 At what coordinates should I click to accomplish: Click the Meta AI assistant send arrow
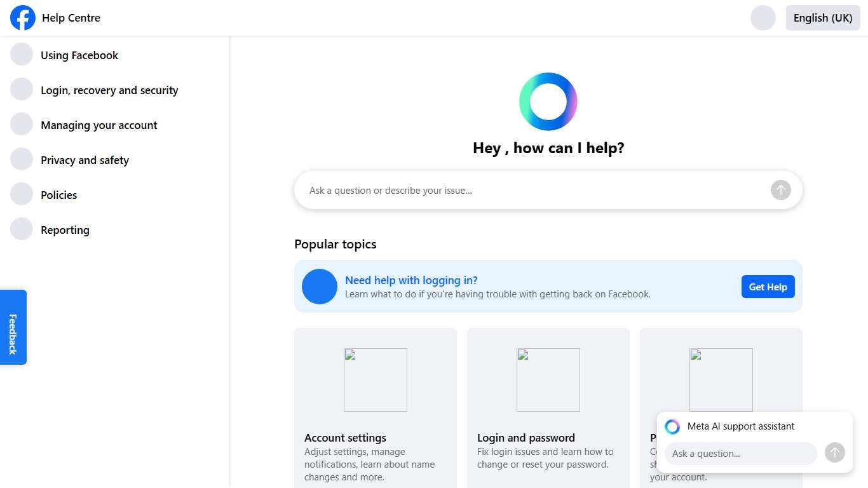tap(834, 452)
